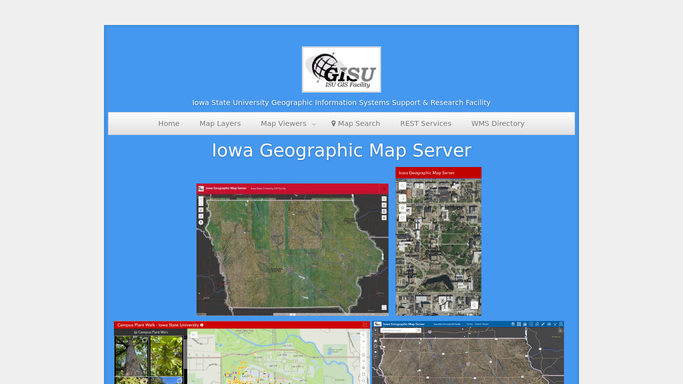The image size is (683, 384).
Task: Click the tree bark photo in Plant Walk
Action: (x=131, y=356)
